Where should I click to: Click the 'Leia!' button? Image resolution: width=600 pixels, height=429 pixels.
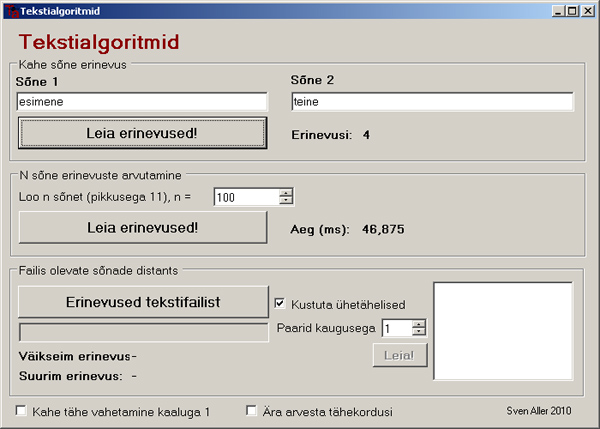tap(400, 355)
